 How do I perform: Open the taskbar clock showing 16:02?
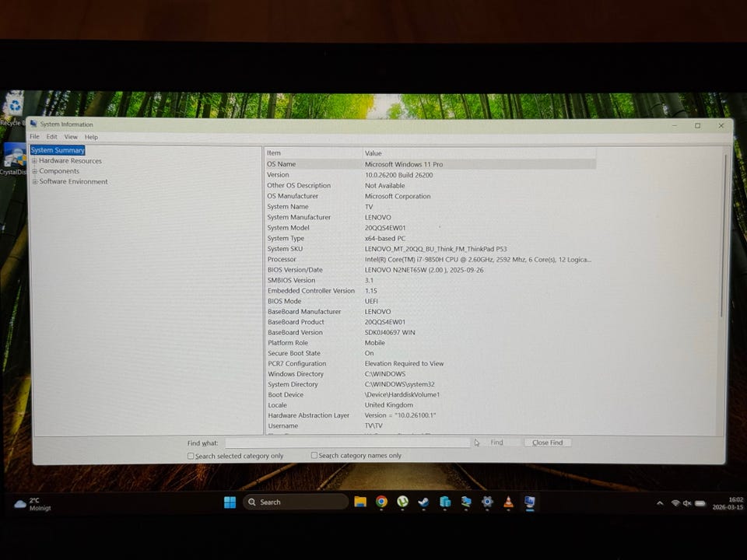(x=728, y=503)
